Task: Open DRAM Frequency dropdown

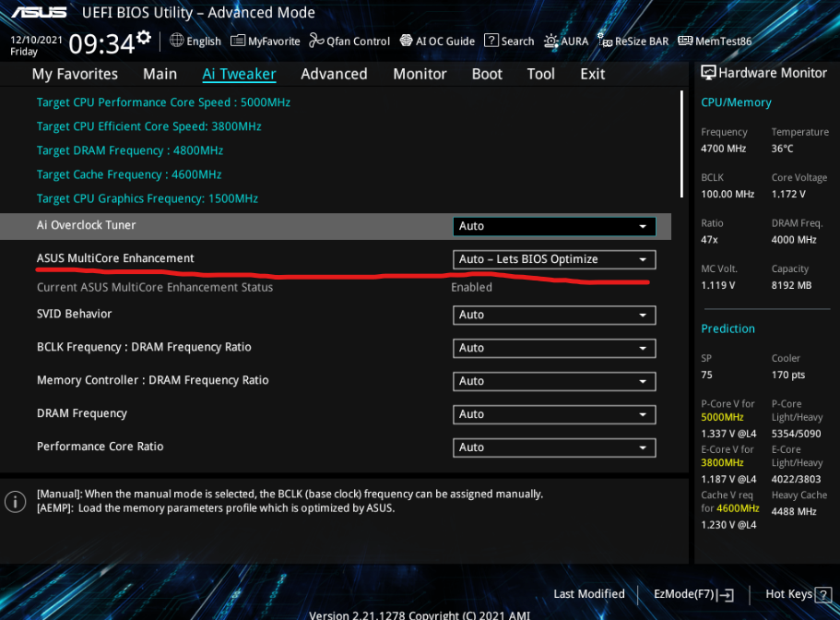Action: 554,415
